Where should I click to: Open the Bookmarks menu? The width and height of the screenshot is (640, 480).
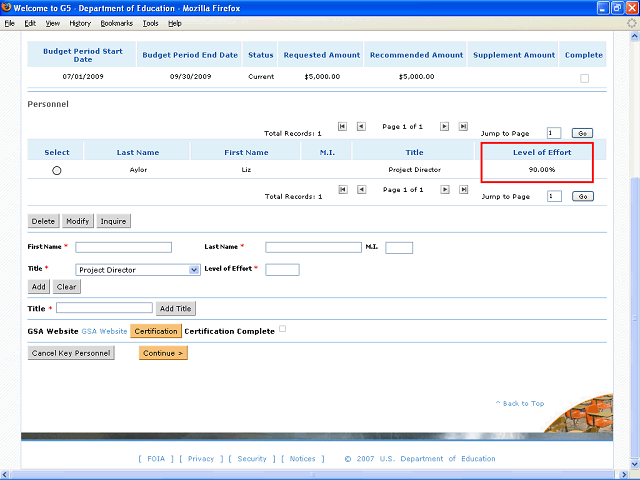(x=116, y=22)
